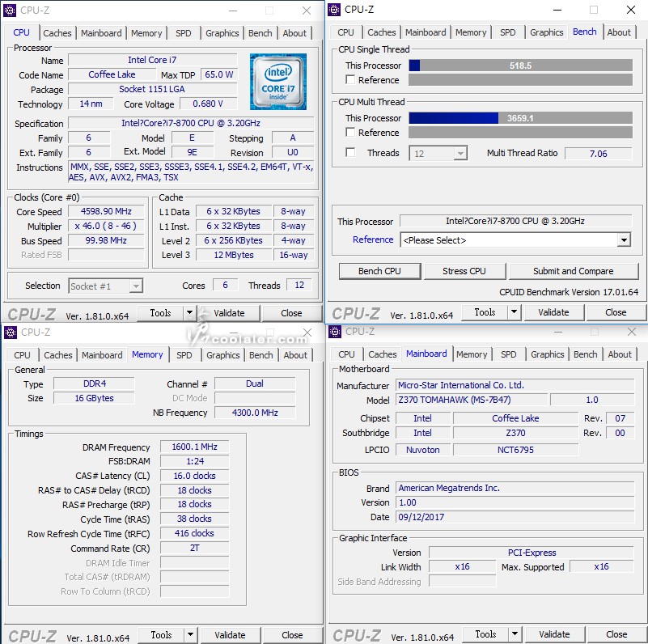Screen dimensions: 648x644
Task: Click the Multiplier value x 46.0 (8 - 46)
Action: coord(106,226)
